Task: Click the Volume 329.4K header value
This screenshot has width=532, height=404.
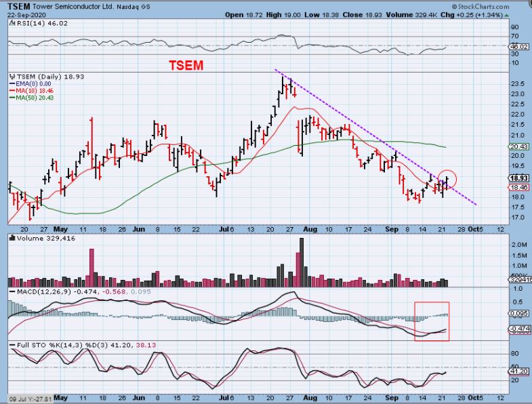Action: click(411, 15)
